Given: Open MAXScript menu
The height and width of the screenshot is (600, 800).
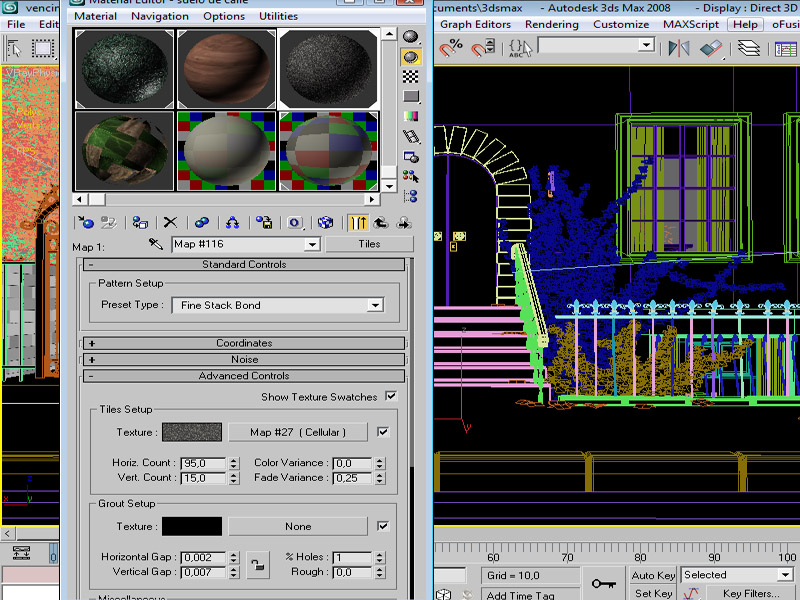Looking at the screenshot, I should 691,24.
